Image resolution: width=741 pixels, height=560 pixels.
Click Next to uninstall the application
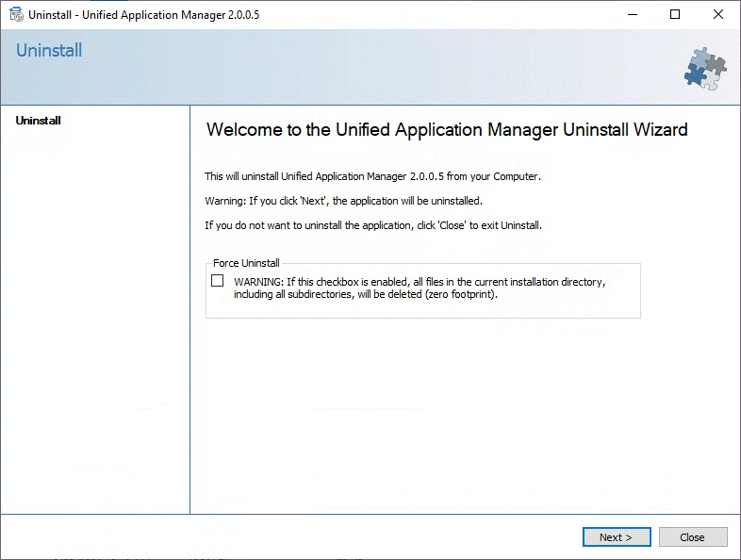[617, 537]
